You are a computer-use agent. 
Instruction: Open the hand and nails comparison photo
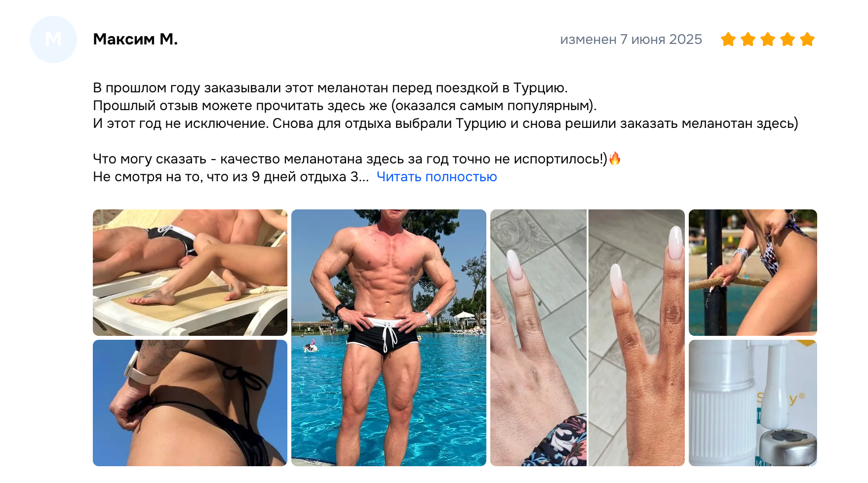tap(588, 338)
